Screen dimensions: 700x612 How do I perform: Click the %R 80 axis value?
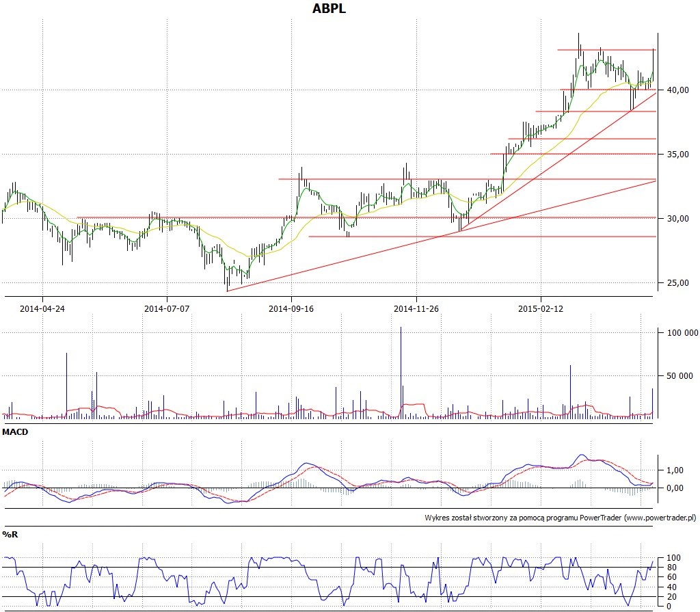(x=672, y=568)
